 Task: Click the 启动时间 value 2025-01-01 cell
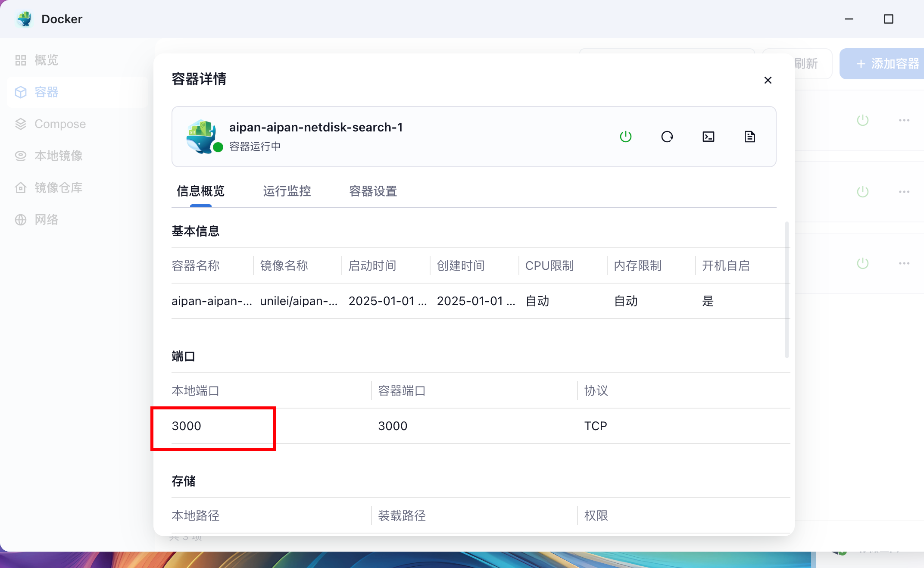tap(387, 301)
